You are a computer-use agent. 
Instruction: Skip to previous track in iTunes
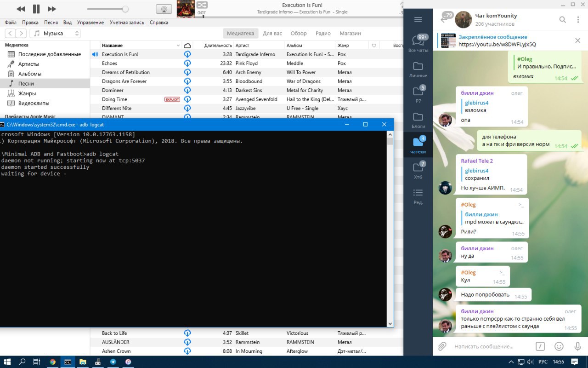[21, 9]
